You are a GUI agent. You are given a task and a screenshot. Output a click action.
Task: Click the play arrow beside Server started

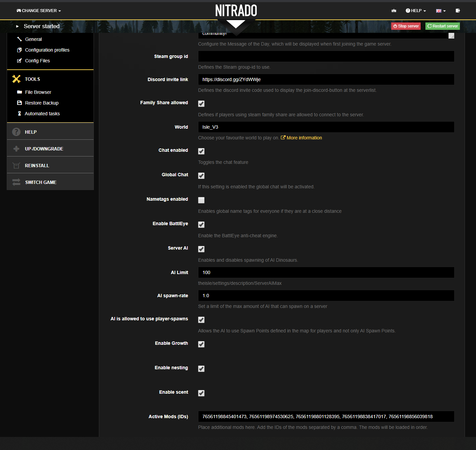click(17, 26)
